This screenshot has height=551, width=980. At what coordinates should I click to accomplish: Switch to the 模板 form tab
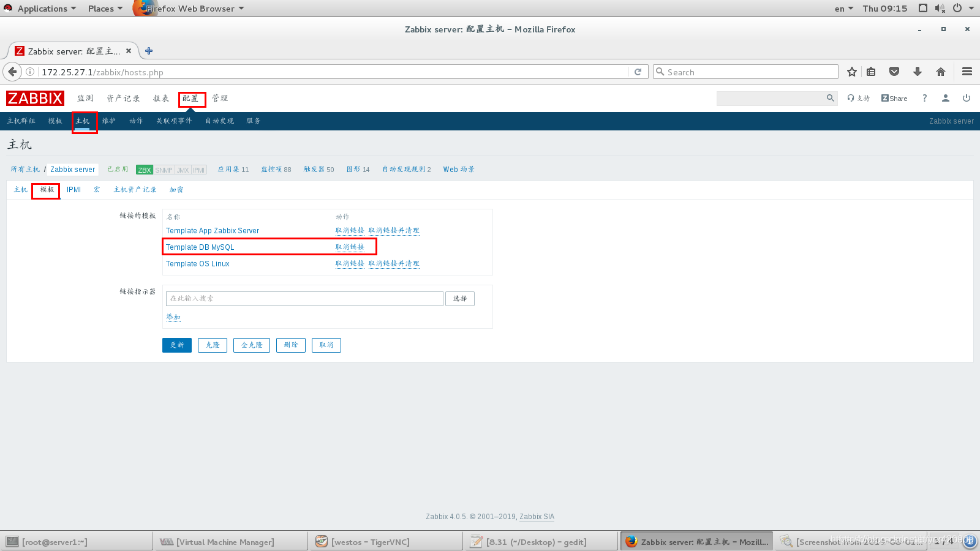click(x=47, y=189)
